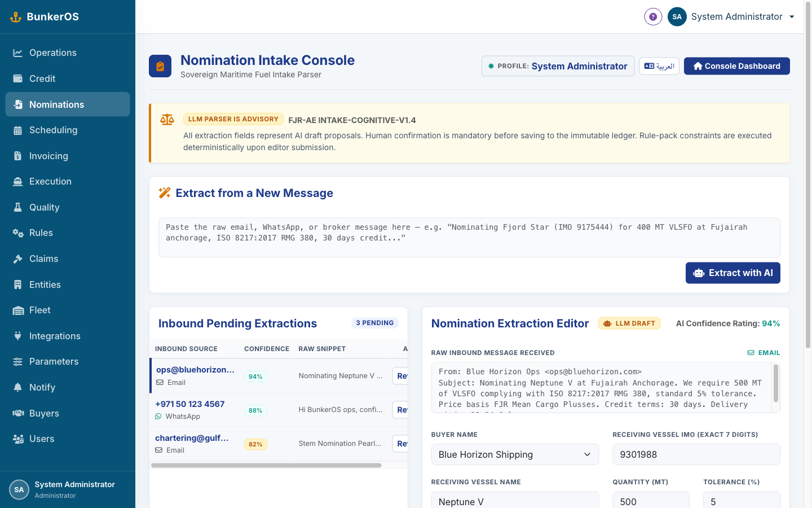Click the "Hi BunkerOS ops, confi..." snippet
Screen dimensions: 812x508
[341, 410]
